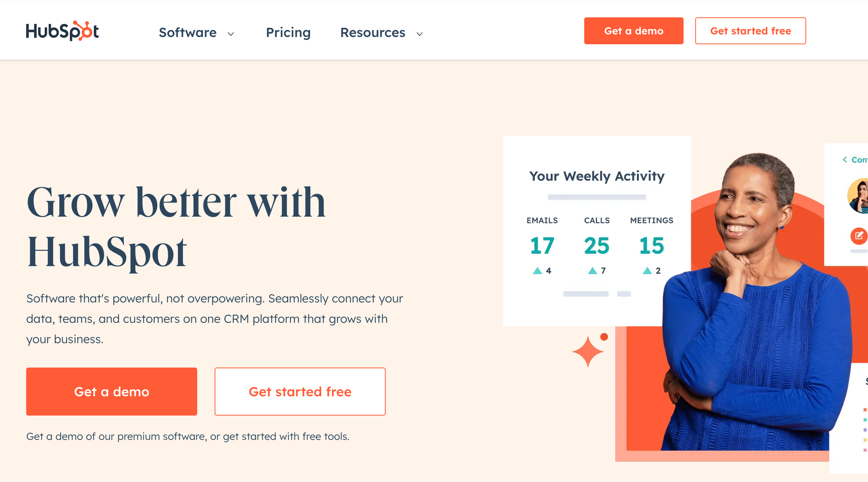The width and height of the screenshot is (868, 482).
Task: Click the large Get a demo hero button
Action: [112, 391]
